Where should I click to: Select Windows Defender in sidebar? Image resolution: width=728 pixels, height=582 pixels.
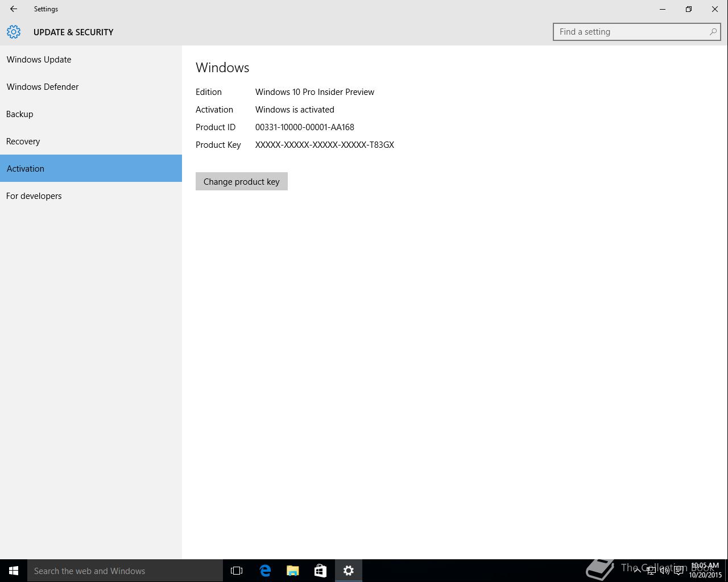pyautogui.click(x=91, y=86)
